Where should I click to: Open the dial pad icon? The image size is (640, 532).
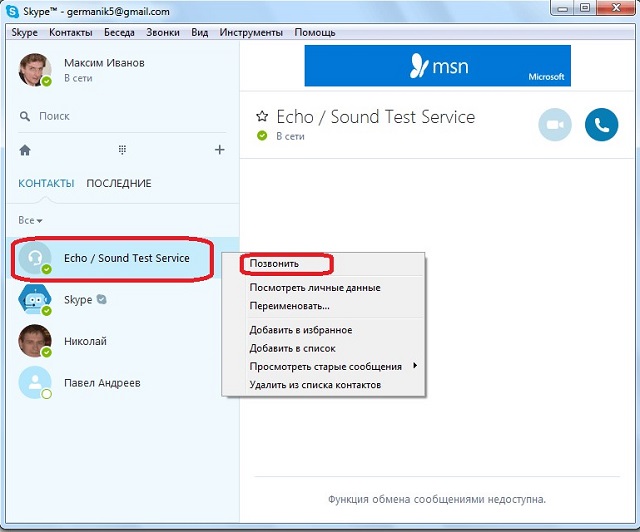(122, 150)
